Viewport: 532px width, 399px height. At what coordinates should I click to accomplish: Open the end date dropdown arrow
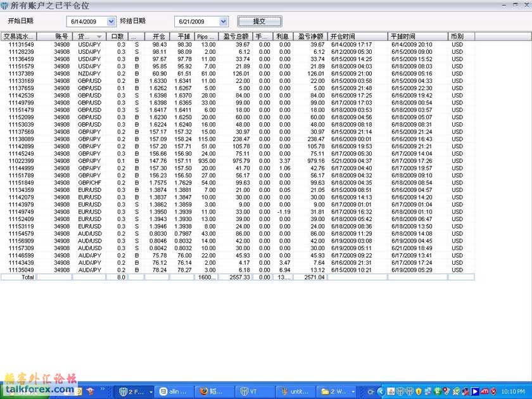point(223,22)
